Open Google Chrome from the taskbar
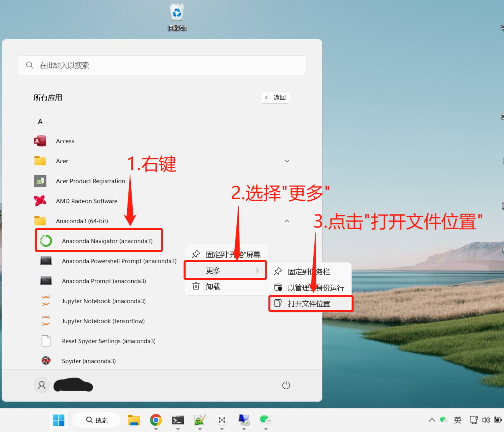504x432 pixels. click(156, 420)
